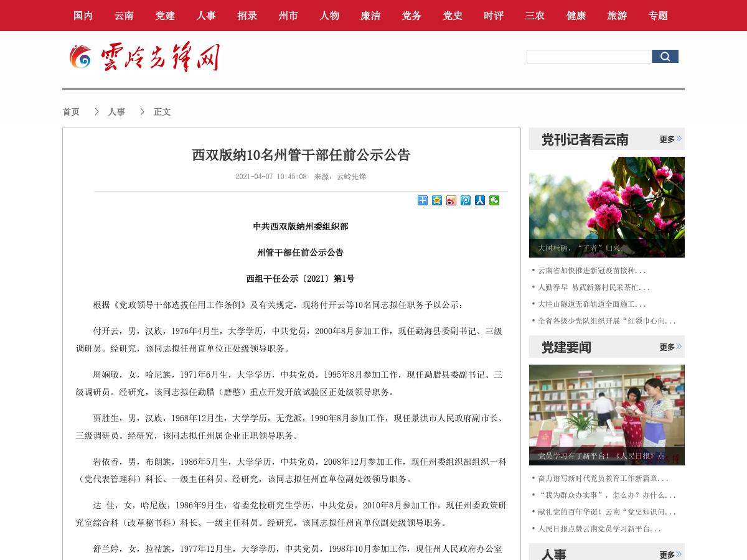Share to Tencent Weibo icon
The width and height of the screenshot is (747, 560).
coord(466,200)
